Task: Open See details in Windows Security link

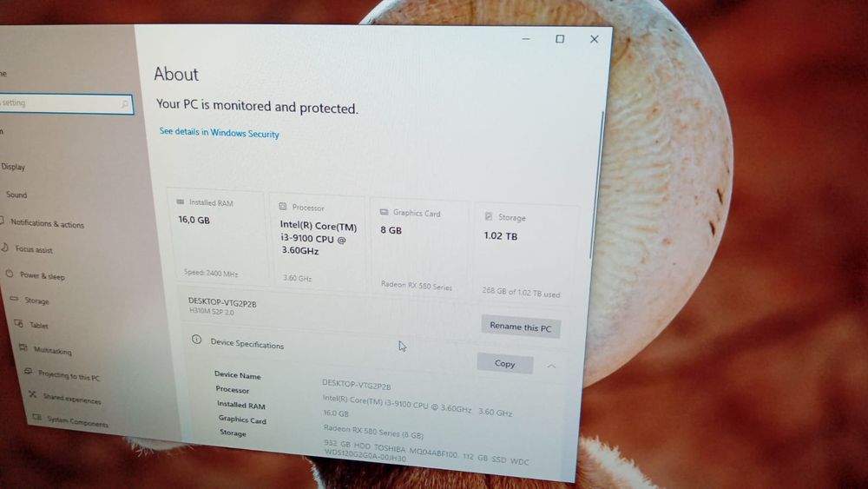Action: tap(220, 132)
